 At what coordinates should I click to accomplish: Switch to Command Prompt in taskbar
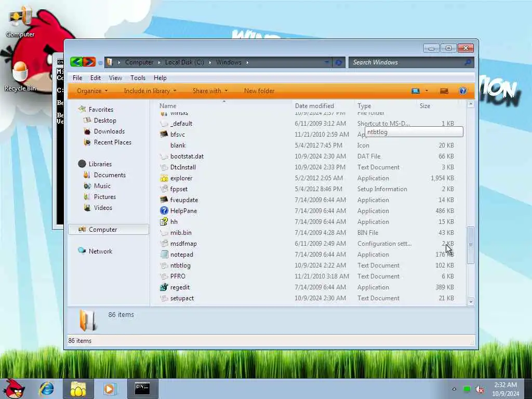click(142, 389)
